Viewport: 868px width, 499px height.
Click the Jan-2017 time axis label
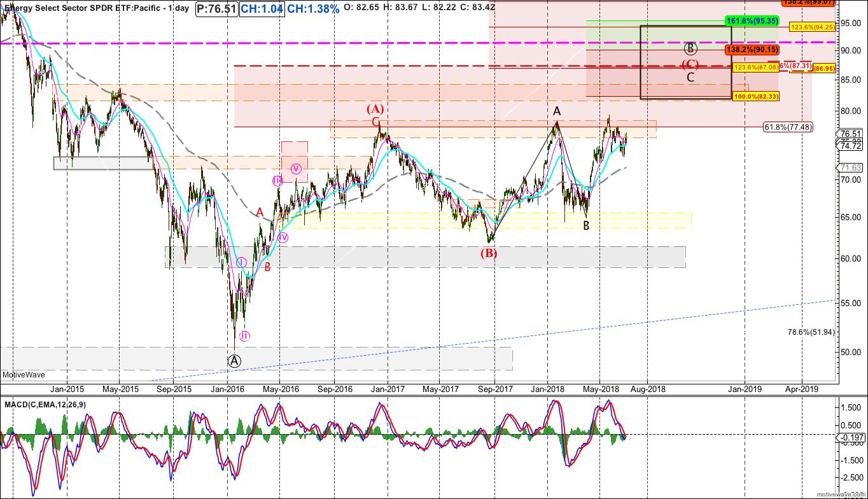pos(387,388)
